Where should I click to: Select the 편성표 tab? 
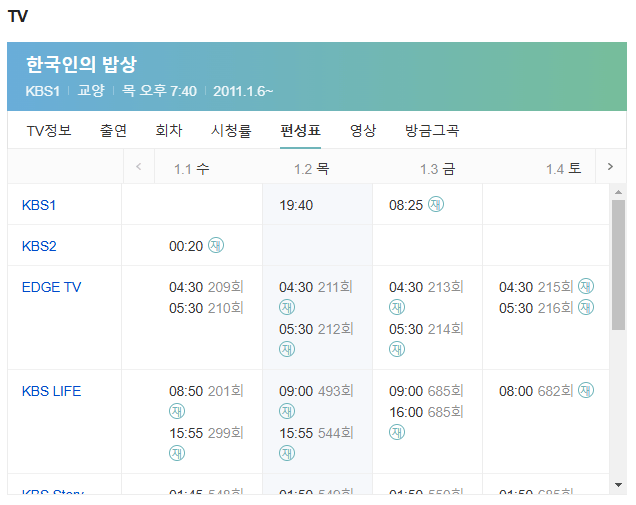[x=301, y=131]
